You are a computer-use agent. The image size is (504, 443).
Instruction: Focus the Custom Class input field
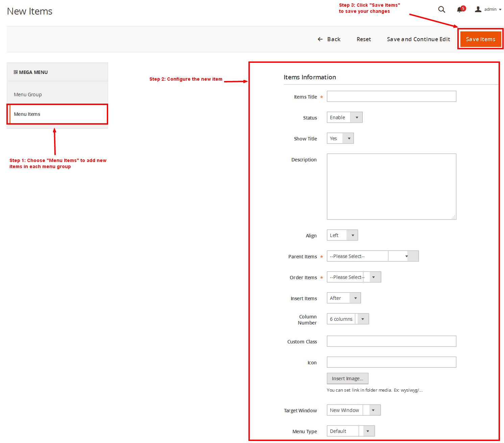click(391, 341)
